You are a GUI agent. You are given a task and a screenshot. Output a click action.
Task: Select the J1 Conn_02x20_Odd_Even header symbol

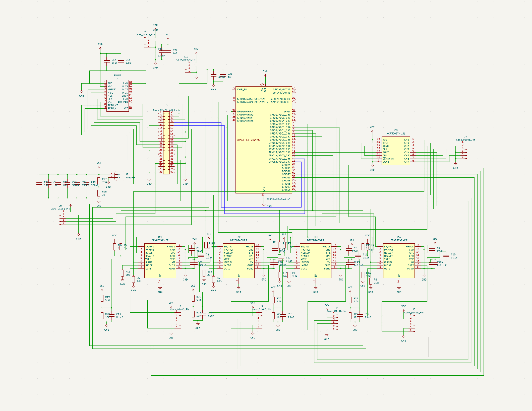[x=166, y=143]
